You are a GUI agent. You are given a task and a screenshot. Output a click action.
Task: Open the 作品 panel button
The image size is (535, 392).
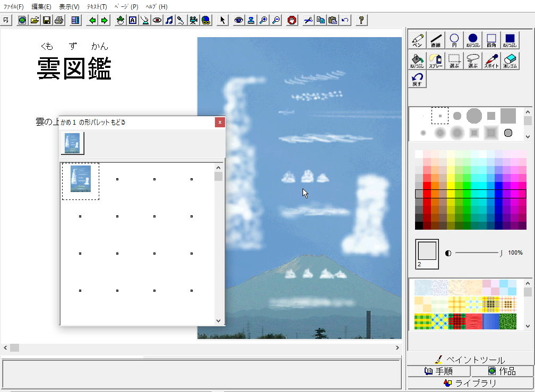tap(502, 371)
